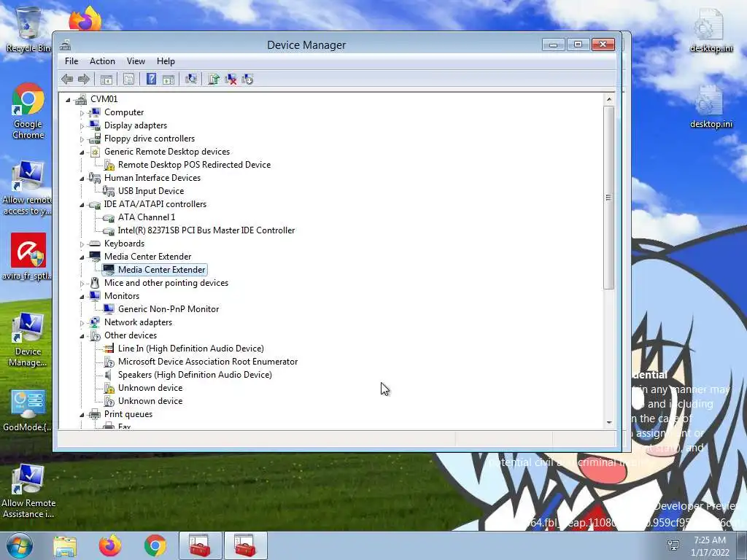Select Generic Non-PnP Monitor entry
Image resolution: width=747 pixels, height=560 pixels.
(169, 309)
